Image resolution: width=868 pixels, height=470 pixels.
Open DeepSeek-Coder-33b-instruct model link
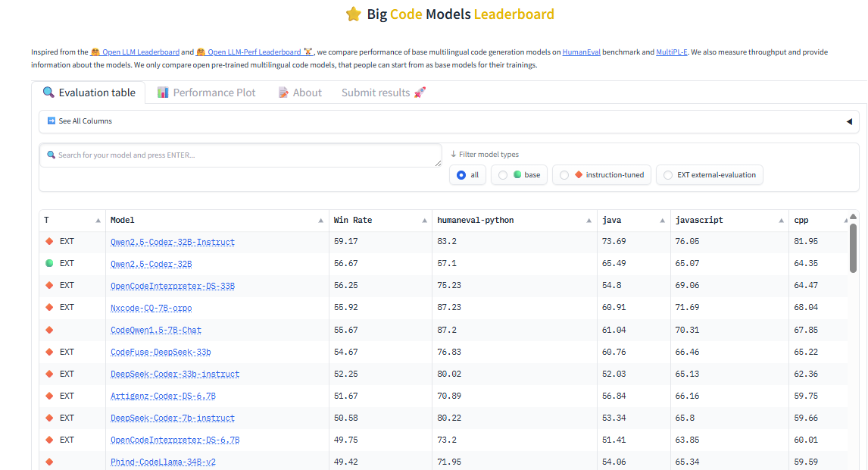pos(175,374)
